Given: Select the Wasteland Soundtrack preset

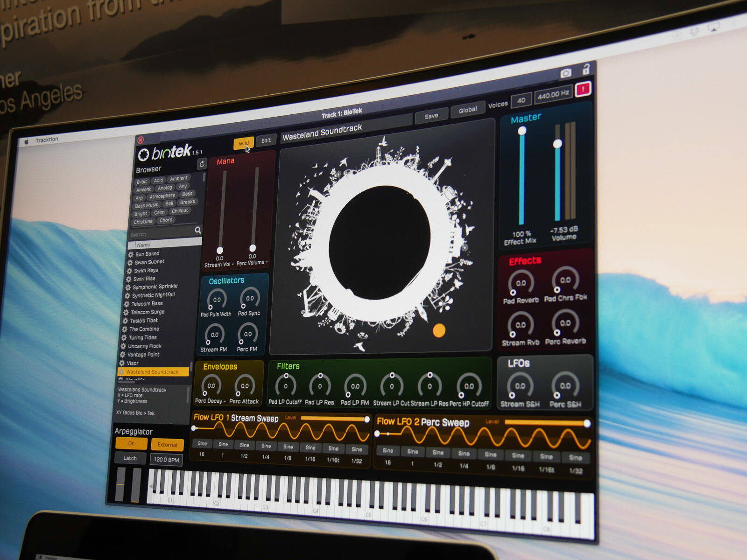Looking at the screenshot, I should [x=152, y=372].
